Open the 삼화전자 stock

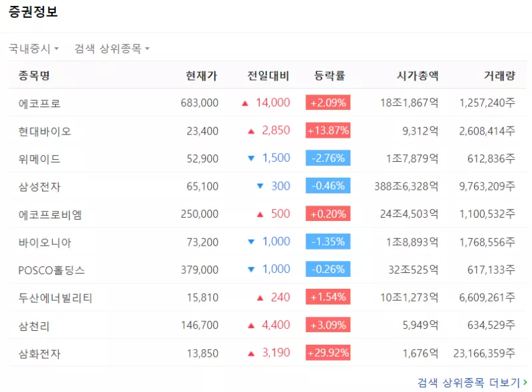coord(39,353)
